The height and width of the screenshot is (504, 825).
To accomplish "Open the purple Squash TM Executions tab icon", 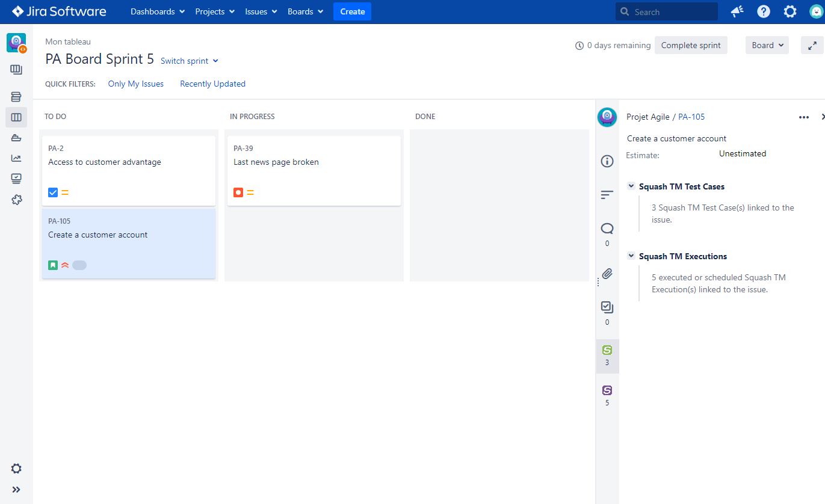I will point(607,390).
